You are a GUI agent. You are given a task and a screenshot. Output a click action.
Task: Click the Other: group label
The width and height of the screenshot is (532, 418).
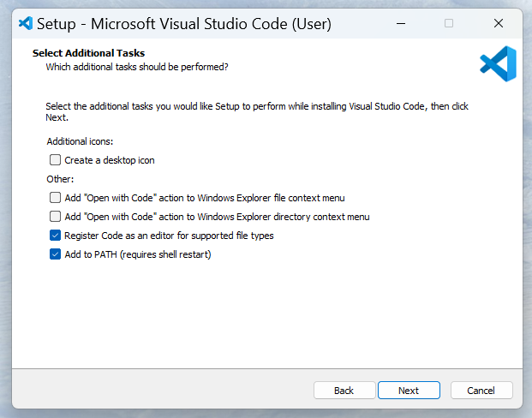60,179
